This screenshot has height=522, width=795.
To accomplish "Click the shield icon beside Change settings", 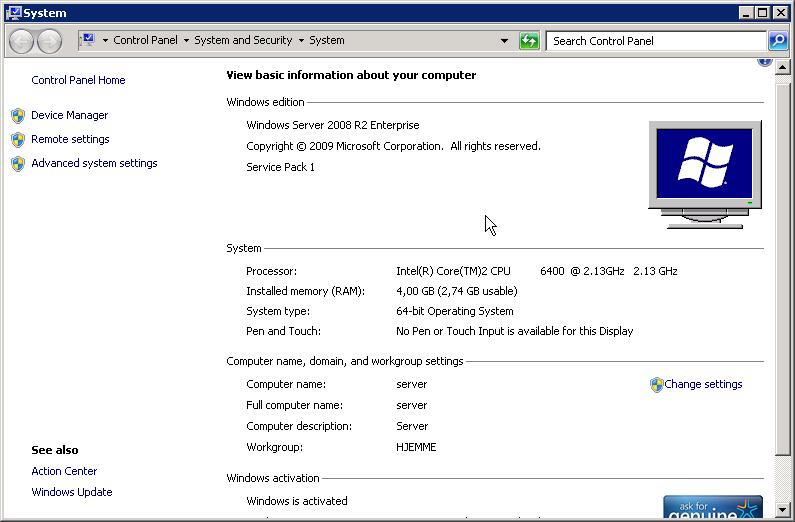I will 656,385.
